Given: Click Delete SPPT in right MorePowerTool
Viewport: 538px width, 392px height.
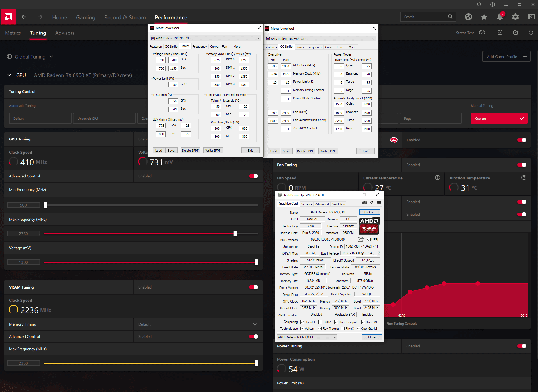Looking at the screenshot, I should point(305,151).
